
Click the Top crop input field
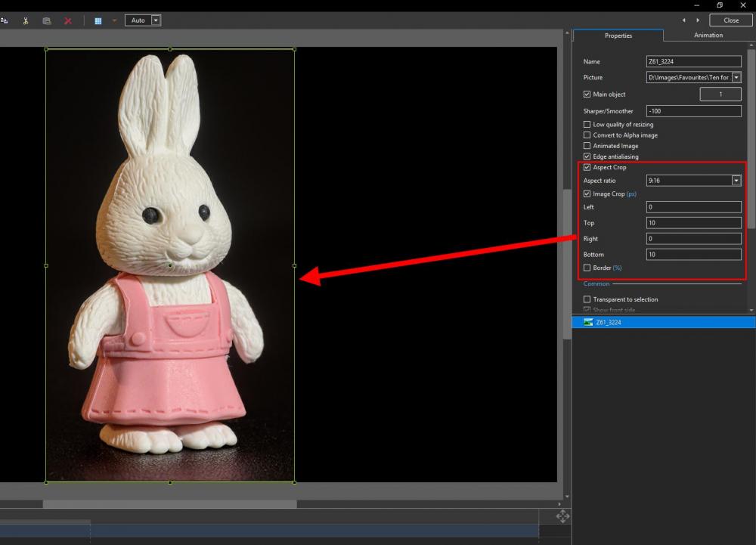coord(693,223)
